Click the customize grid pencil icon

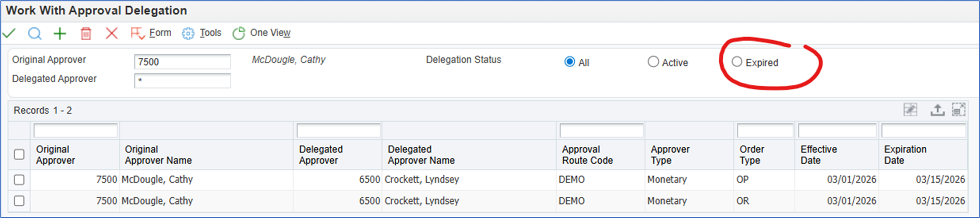point(911,110)
